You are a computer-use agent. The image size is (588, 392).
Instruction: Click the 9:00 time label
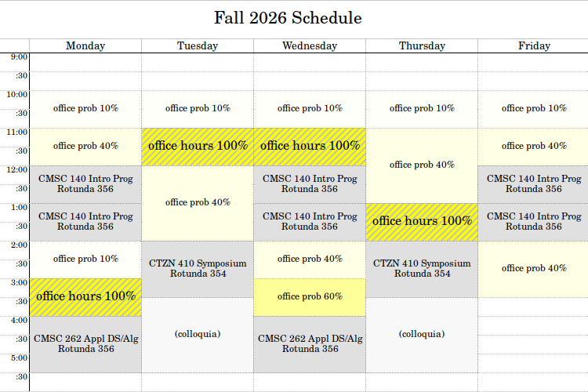19,57
